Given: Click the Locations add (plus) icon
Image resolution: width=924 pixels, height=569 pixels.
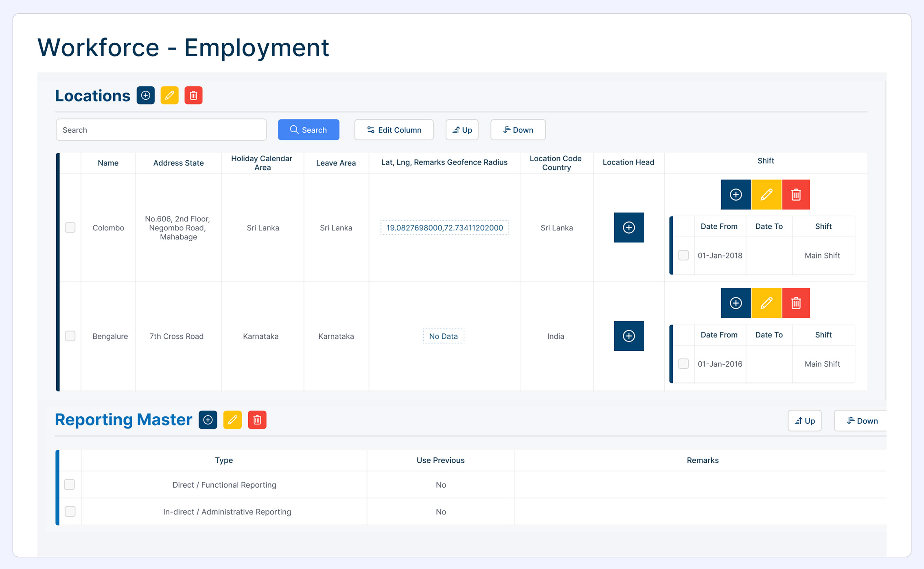Looking at the screenshot, I should 145,96.
